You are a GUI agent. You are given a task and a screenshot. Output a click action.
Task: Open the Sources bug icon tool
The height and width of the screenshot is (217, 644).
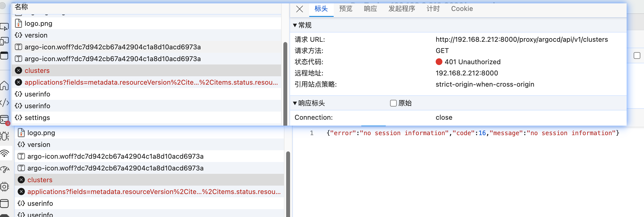(x=4, y=136)
